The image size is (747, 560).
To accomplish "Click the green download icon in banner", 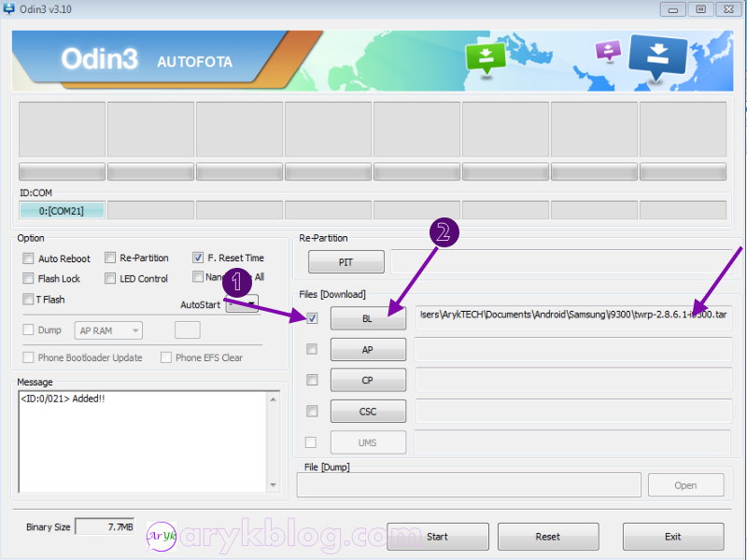I will click(x=486, y=58).
